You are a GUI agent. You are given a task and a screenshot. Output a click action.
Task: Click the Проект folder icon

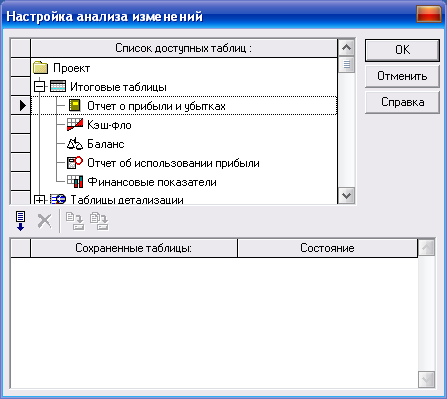pos(41,68)
